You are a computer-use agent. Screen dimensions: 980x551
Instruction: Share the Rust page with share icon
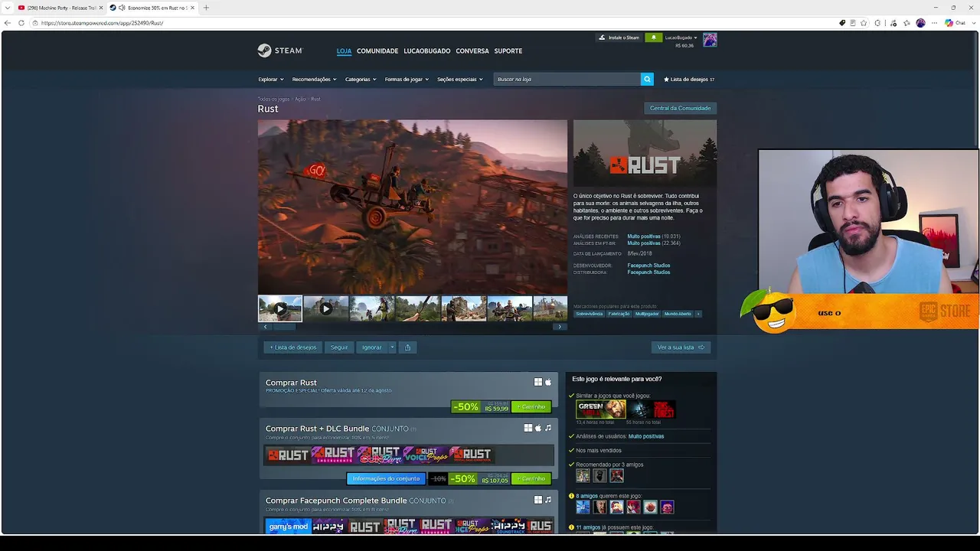(x=407, y=347)
